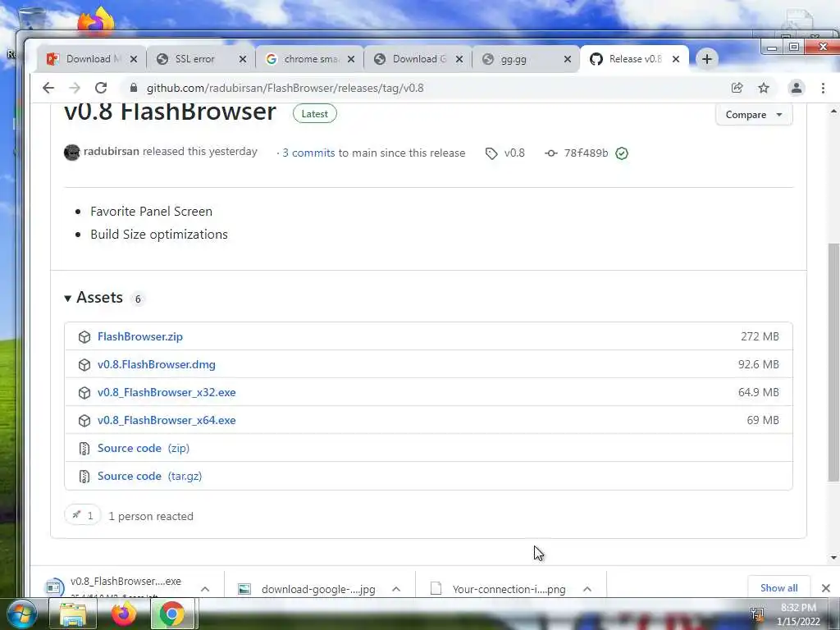Image resolution: width=840 pixels, height=630 pixels.
Task: Open options arrow for v0.8_FlashBrowser exe download
Action: pos(204,589)
